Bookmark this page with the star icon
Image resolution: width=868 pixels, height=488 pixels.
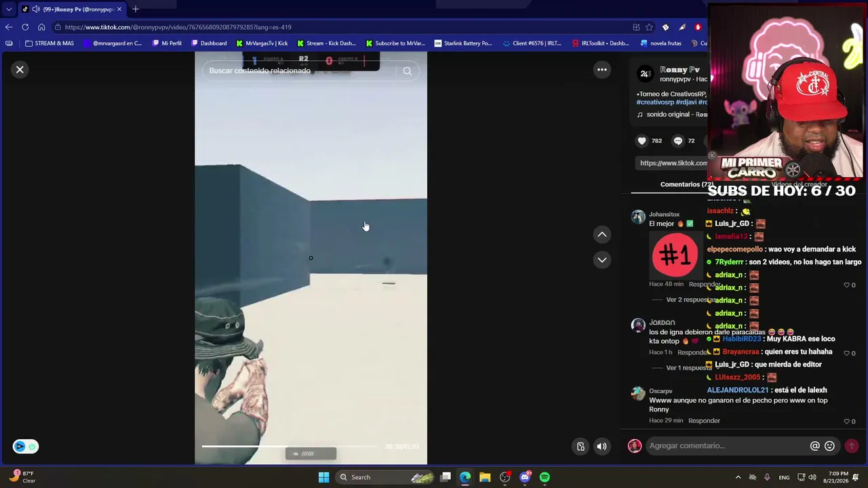(x=649, y=27)
